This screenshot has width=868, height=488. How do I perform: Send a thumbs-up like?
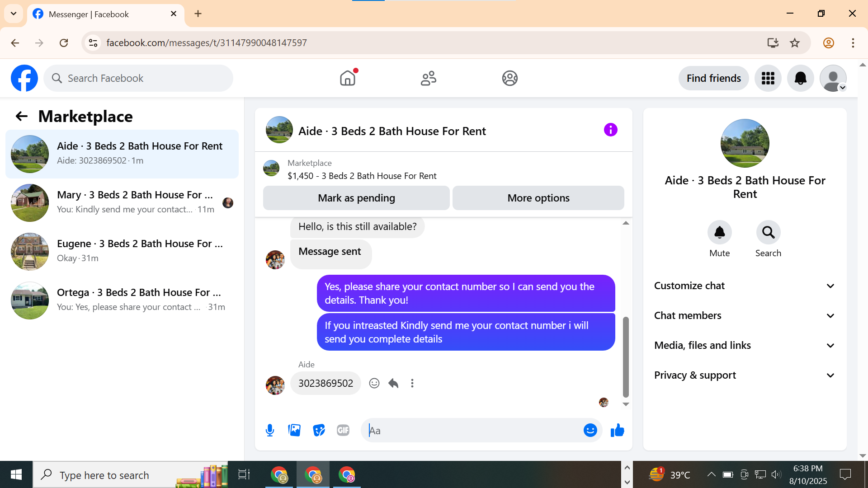(x=617, y=430)
